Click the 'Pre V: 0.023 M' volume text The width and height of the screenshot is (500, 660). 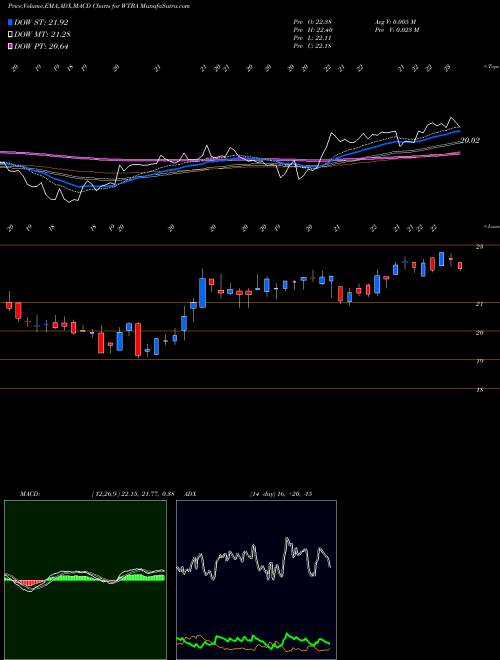(x=396, y=30)
